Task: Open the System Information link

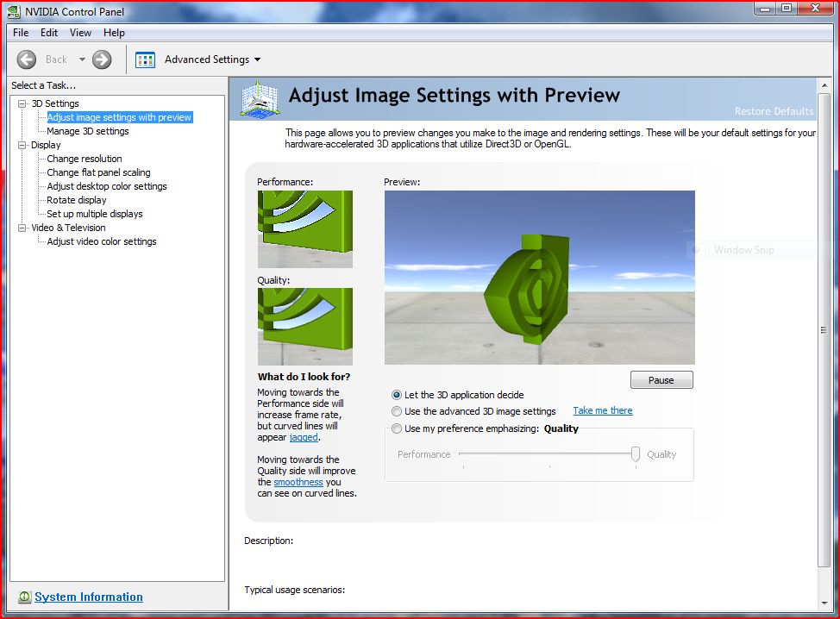Action: point(88,597)
